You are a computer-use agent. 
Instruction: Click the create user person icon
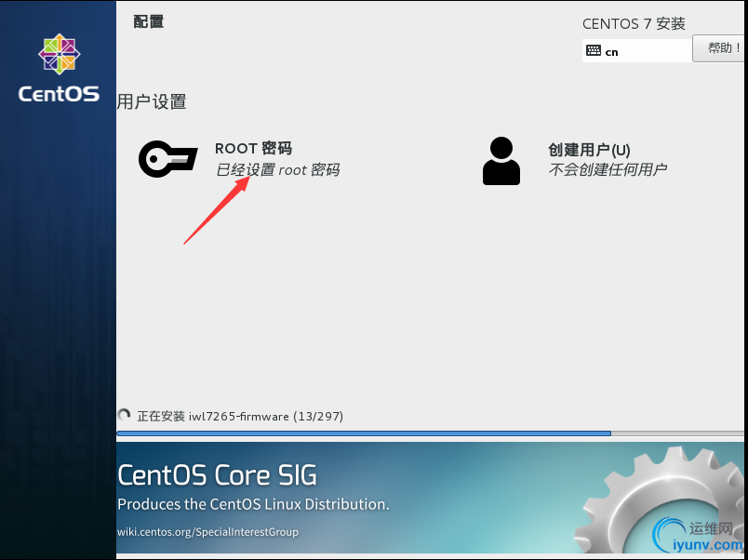click(x=501, y=161)
